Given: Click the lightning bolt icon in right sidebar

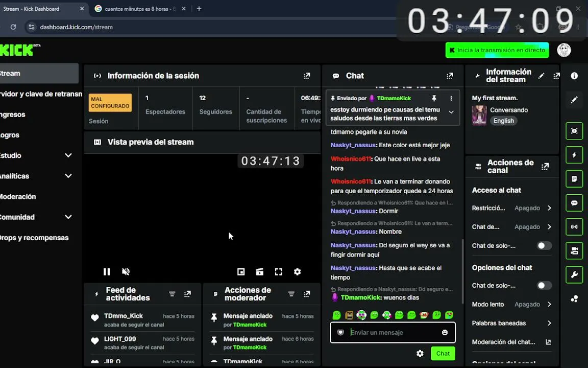Looking at the screenshot, I should pos(574,155).
